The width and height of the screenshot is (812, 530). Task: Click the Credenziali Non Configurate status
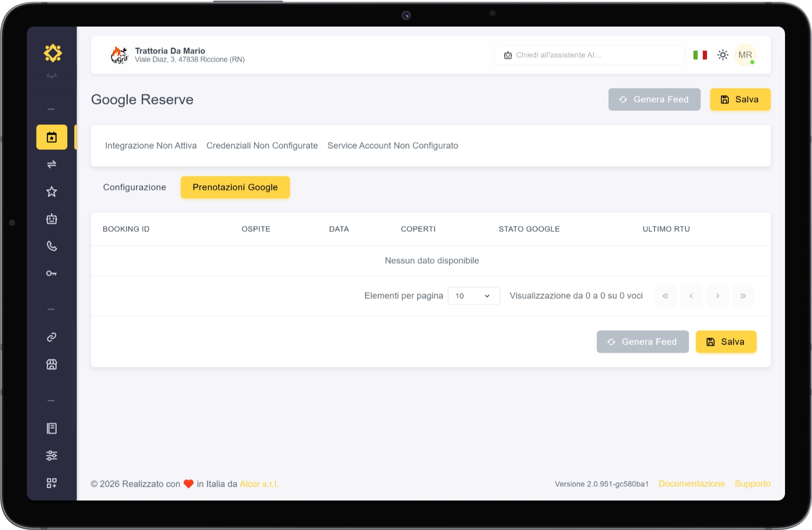(x=262, y=146)
